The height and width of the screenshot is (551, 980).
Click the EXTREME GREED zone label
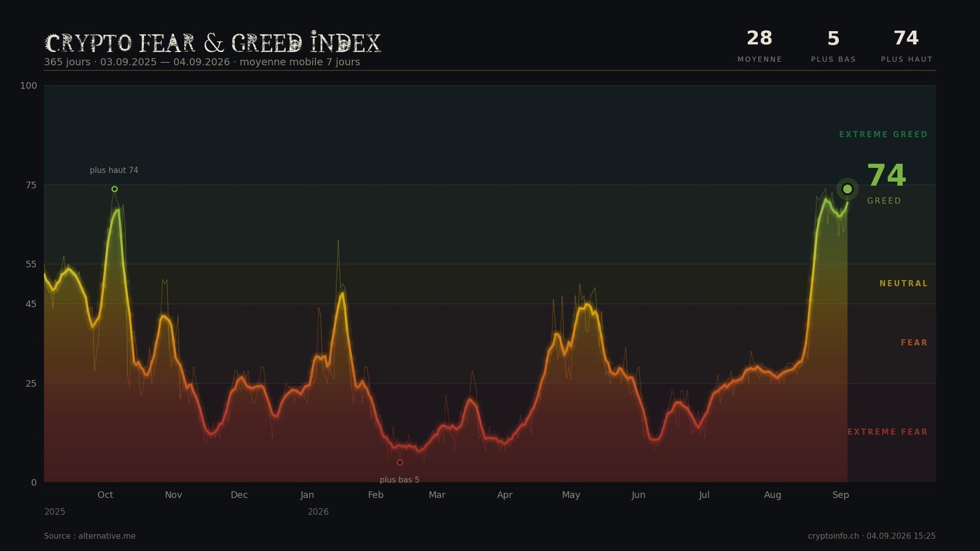pos(883,135)
